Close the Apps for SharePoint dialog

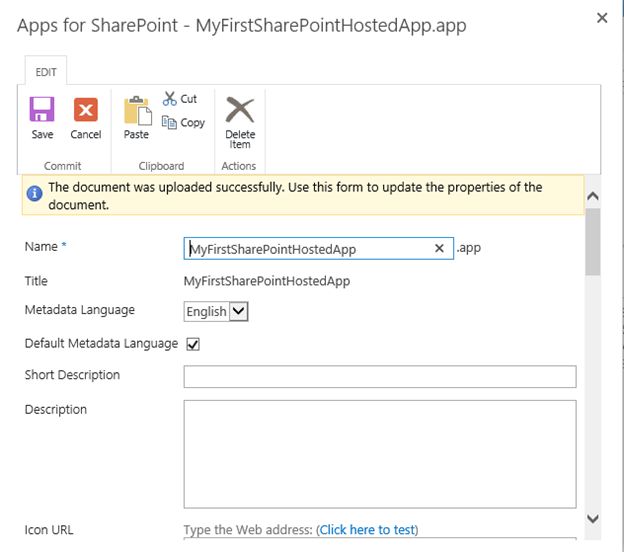tap(602, 18)
